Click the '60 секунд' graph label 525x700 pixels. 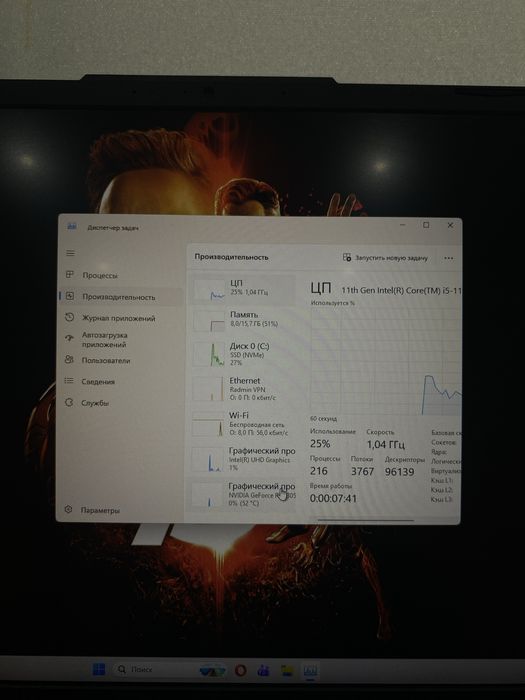323,419
